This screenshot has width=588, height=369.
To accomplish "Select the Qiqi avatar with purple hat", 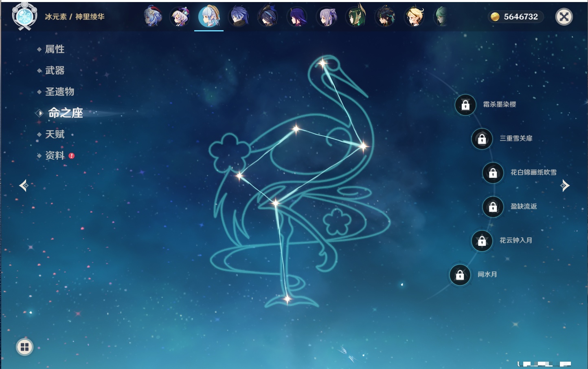I will 180,17.
